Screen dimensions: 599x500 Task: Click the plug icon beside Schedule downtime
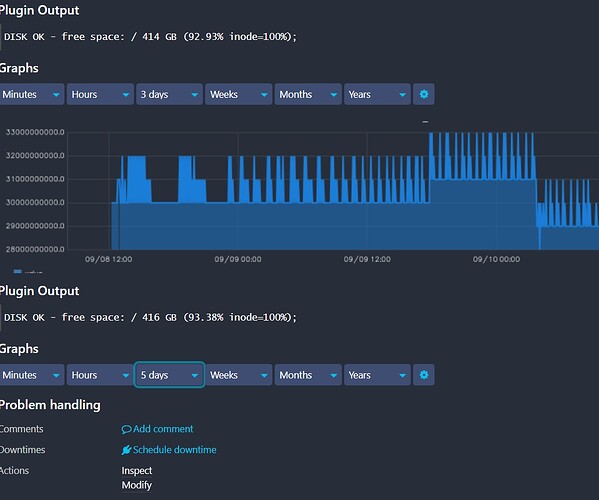(126, 450)
